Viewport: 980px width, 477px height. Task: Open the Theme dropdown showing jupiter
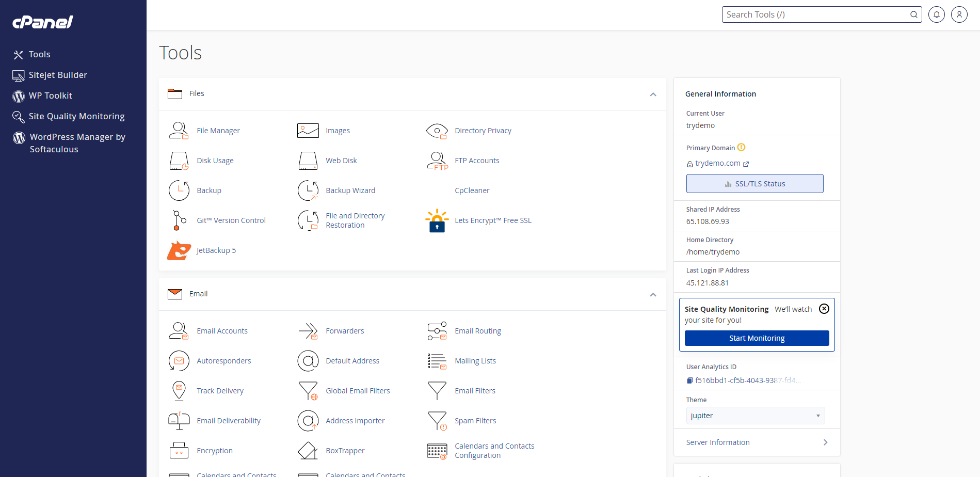click(755, 416)
